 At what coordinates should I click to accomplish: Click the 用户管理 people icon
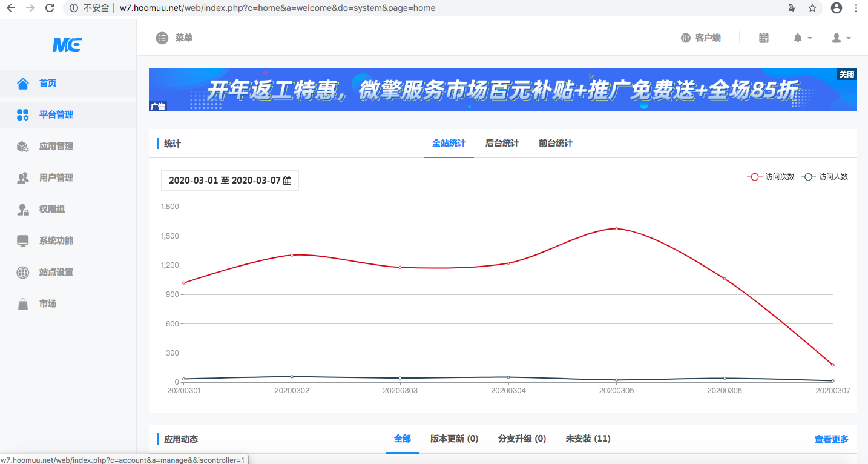pos(23,178)
